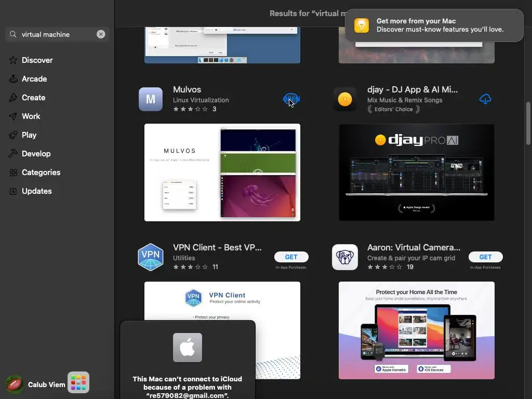Click the Mulvos Open button

[291, 99]
